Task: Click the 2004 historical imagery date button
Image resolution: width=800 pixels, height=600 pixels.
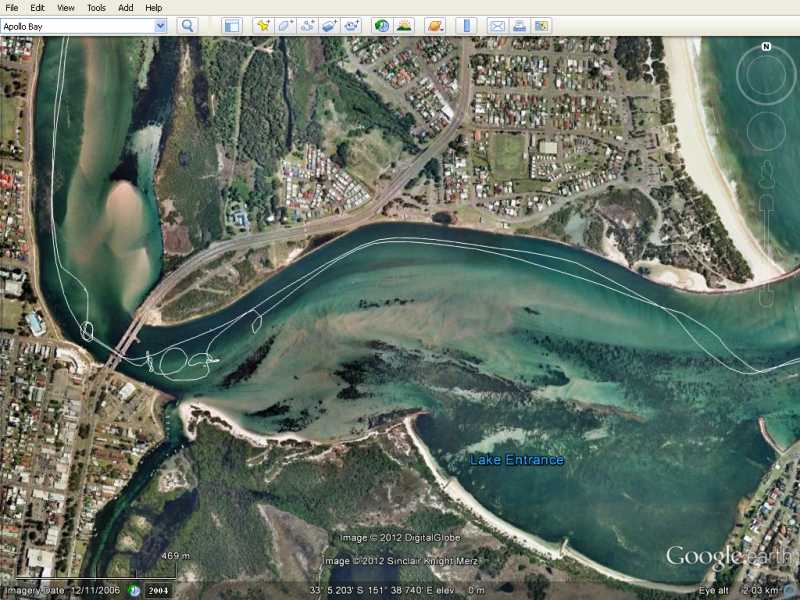Action: 157,590
